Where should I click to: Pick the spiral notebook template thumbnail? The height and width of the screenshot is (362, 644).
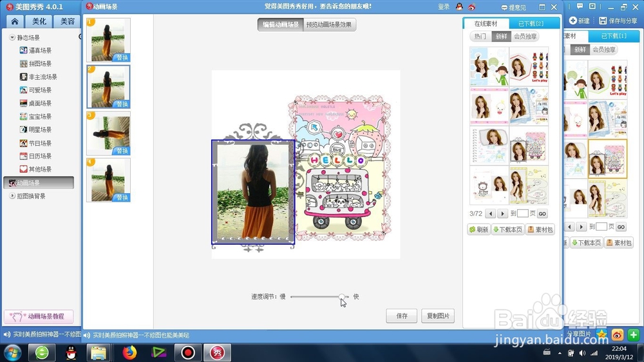(x=489, y=146)
